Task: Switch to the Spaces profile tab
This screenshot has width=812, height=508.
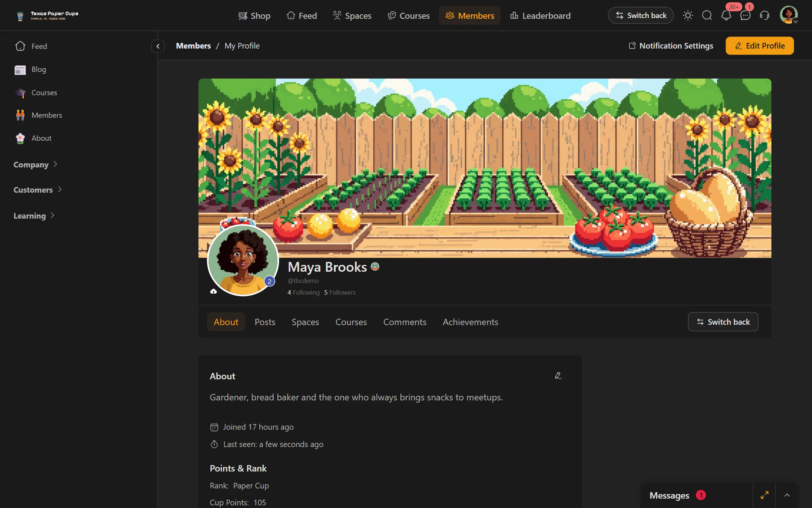Action: (305, 322)
